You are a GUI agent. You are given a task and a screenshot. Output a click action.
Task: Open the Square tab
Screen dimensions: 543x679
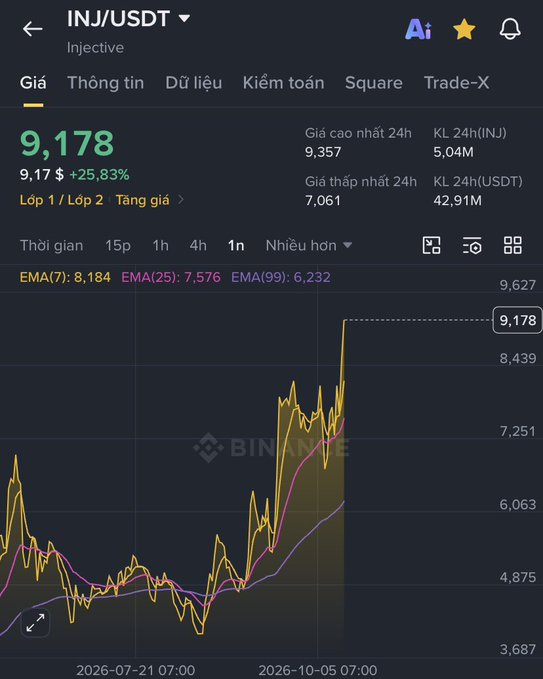click(374, 83)
